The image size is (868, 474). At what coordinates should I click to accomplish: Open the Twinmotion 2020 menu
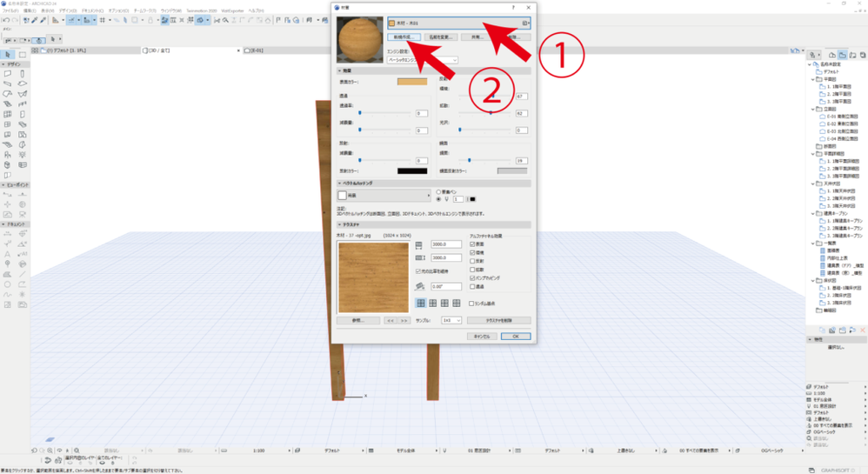[202, 10]
